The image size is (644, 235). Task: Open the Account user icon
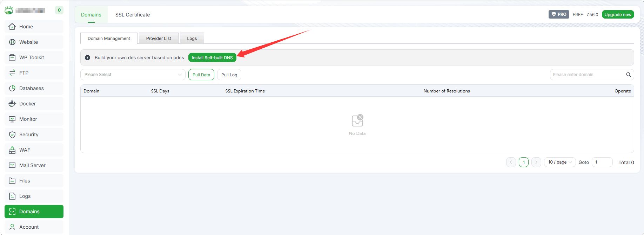pyautogui.click(x=12, y=227)
